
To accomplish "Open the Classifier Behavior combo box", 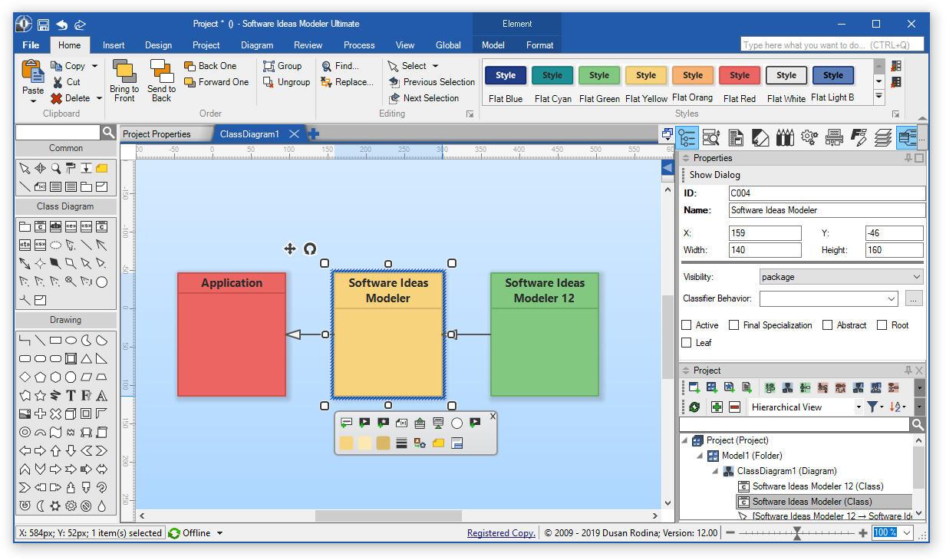I will pos(829,299).
